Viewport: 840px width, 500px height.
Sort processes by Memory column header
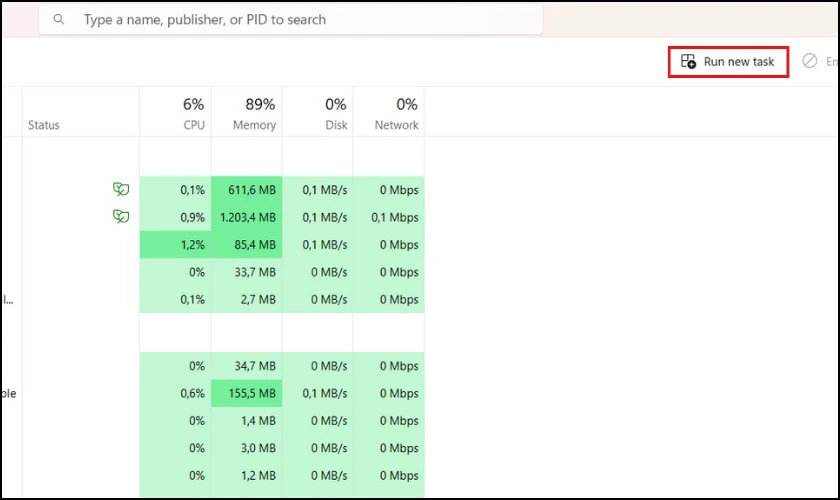coord(246,112)
